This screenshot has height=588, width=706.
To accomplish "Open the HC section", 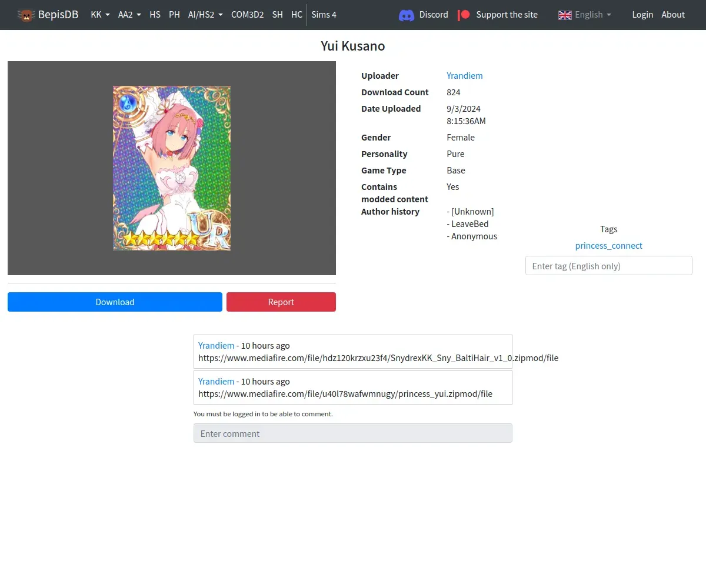I will tap(297, 15).
